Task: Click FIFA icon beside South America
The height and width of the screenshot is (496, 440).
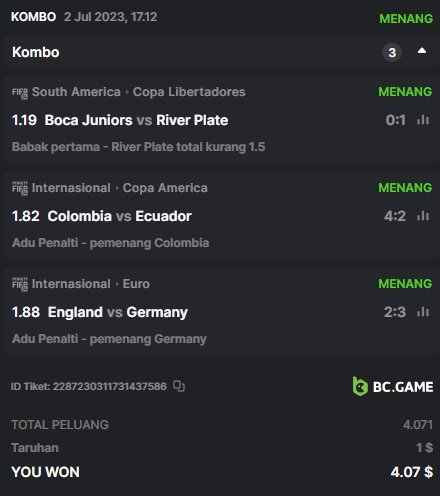Action: click(20, 93)
